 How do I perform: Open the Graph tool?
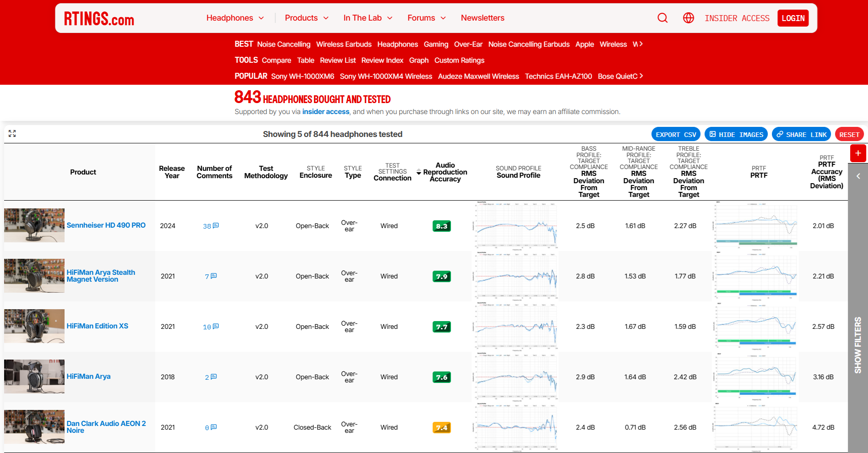pos(419,60)
